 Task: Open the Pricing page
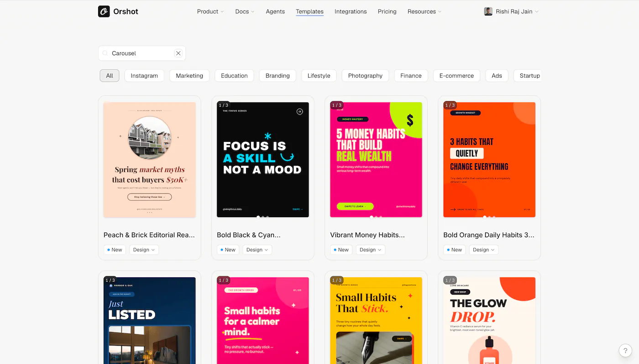tap(387, 11)
